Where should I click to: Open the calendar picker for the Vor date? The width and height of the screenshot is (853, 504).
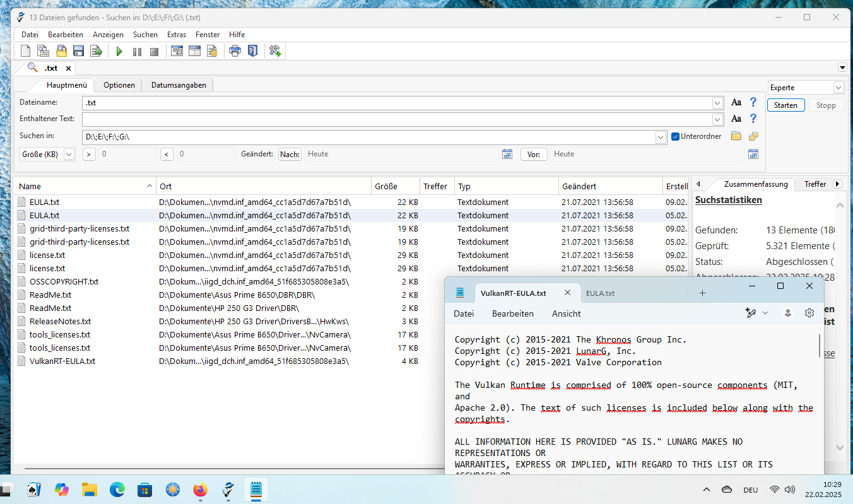click(753, 154)
